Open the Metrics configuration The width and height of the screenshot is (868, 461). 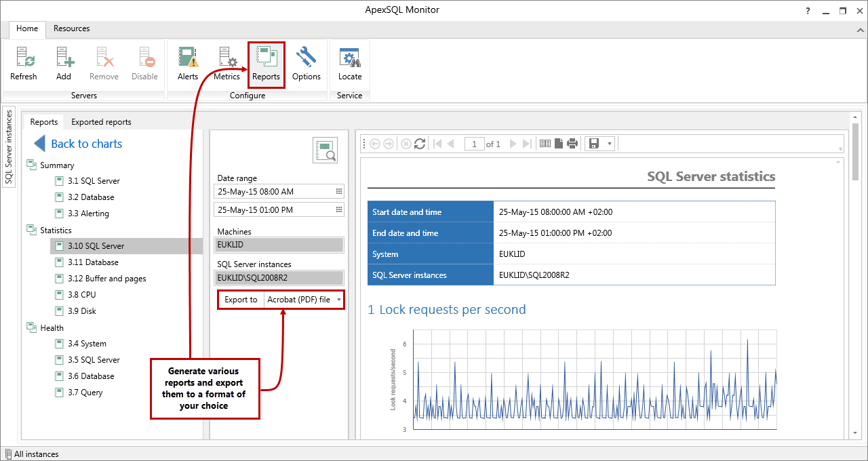pyautogui.click(x=226, y=64)
